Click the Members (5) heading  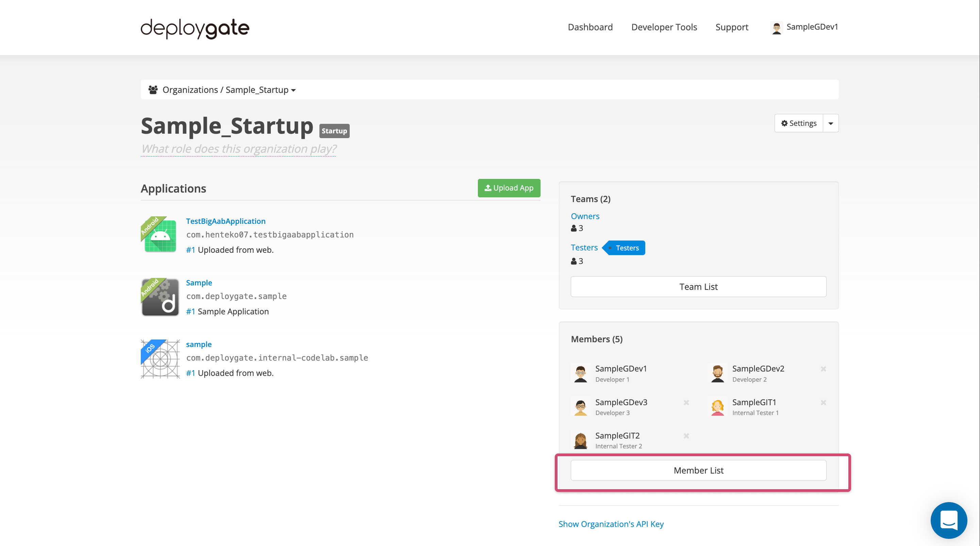(x=597, y=339)
